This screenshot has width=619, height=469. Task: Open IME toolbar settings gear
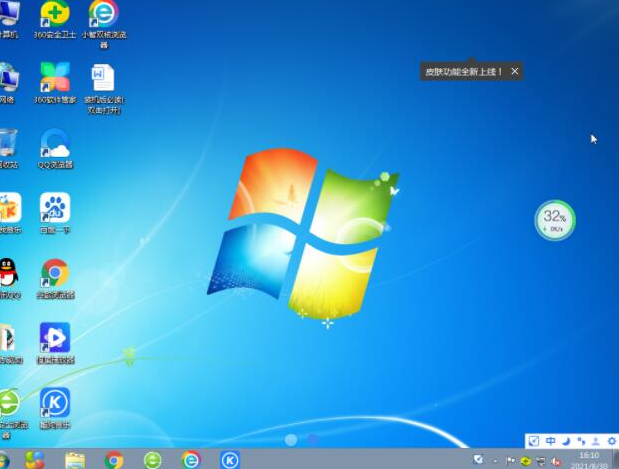pos(611,441)
